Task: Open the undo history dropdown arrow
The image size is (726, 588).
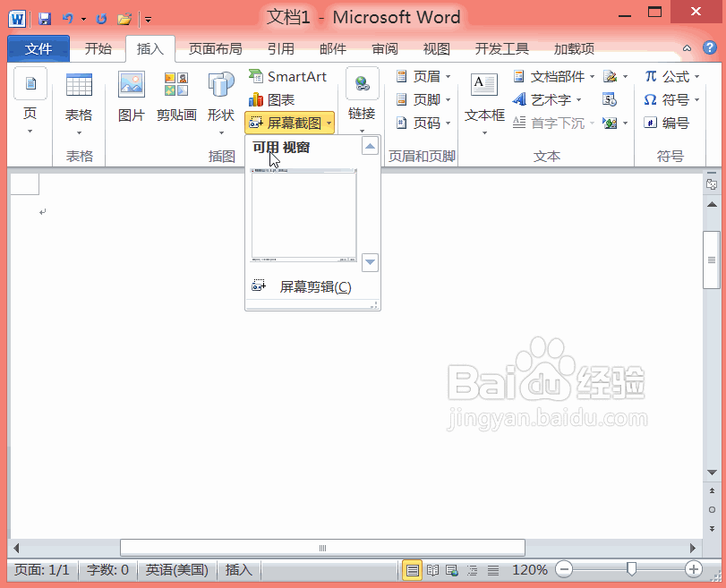Action: pyautogui.click(x=84, y=19)
